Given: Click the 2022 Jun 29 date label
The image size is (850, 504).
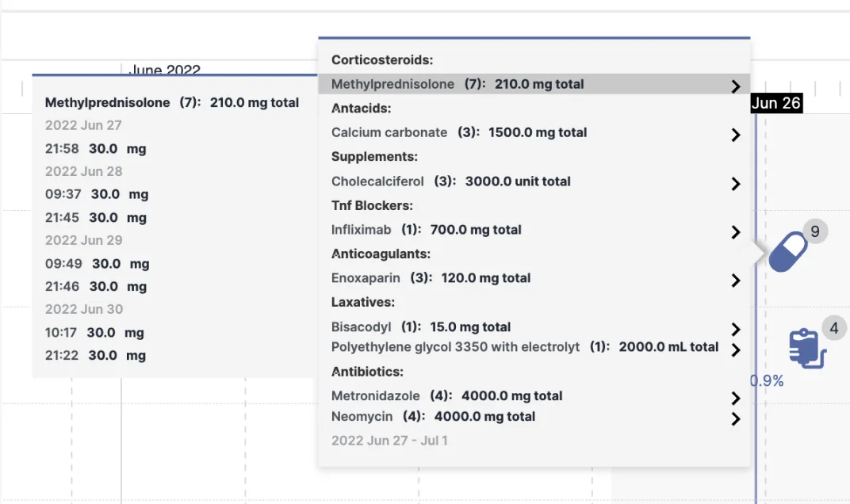Looking at the screenshot, I should coord(83,240).
